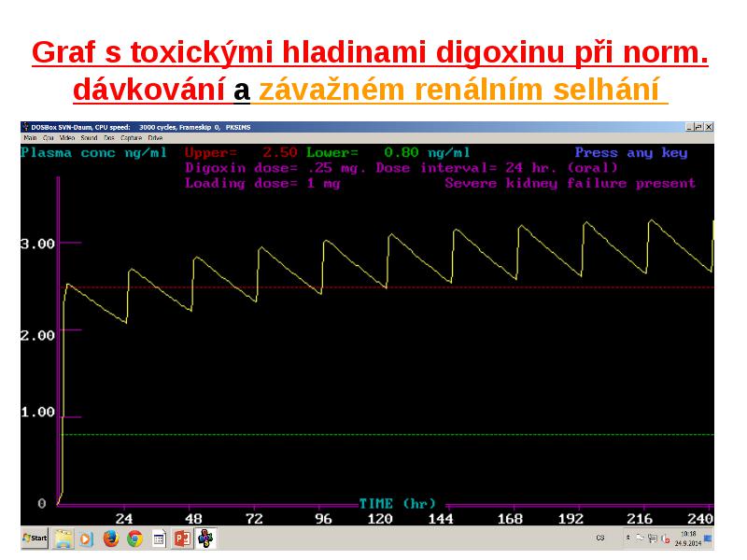Open the clock showing 10:18
The height and width of the screenshot is (560, 747).
point(688,539)
